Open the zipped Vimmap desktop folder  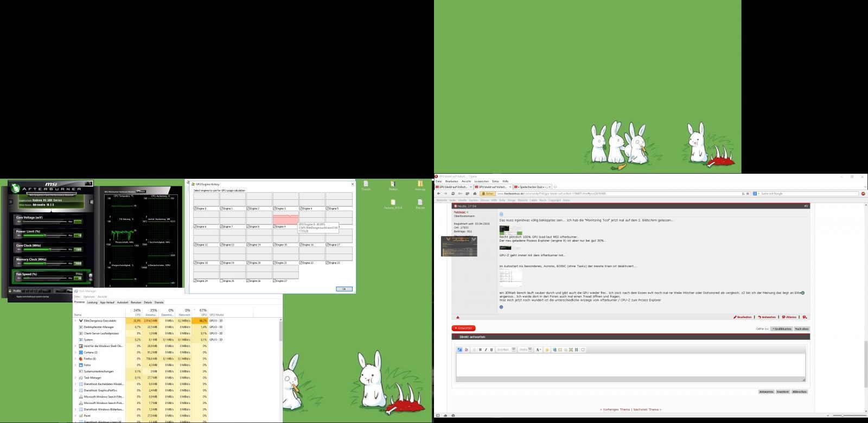(420, 184)
